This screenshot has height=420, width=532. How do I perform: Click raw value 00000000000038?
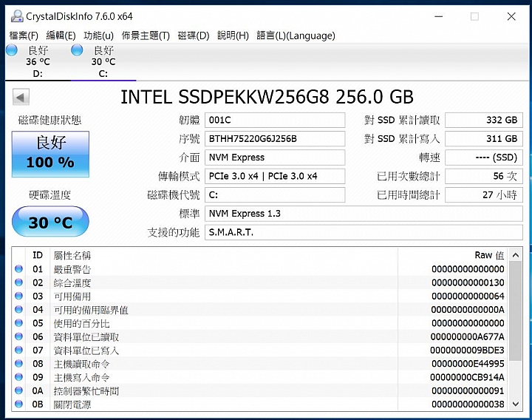(468, 404)
